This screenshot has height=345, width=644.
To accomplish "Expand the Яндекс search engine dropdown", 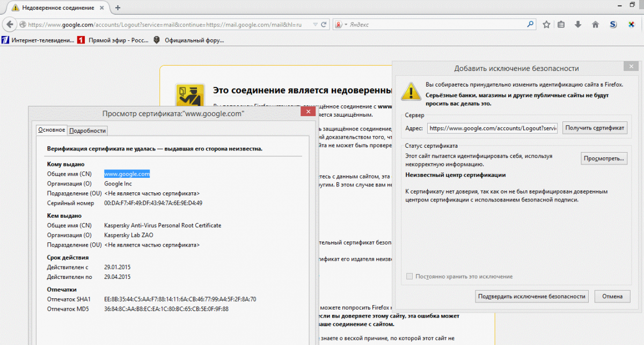I will click(x=346, y=25).
